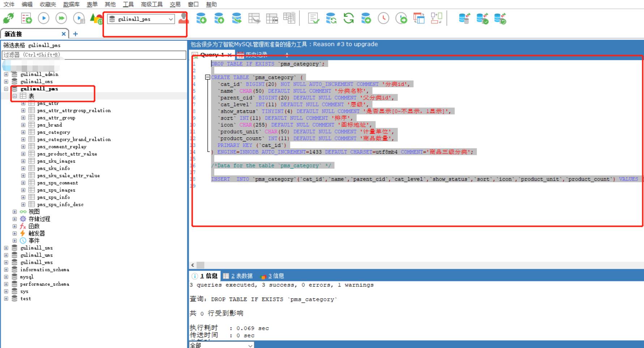Click the Reason #3 to upgrade banner
This screenshot has height=348, width=644.
284,44
